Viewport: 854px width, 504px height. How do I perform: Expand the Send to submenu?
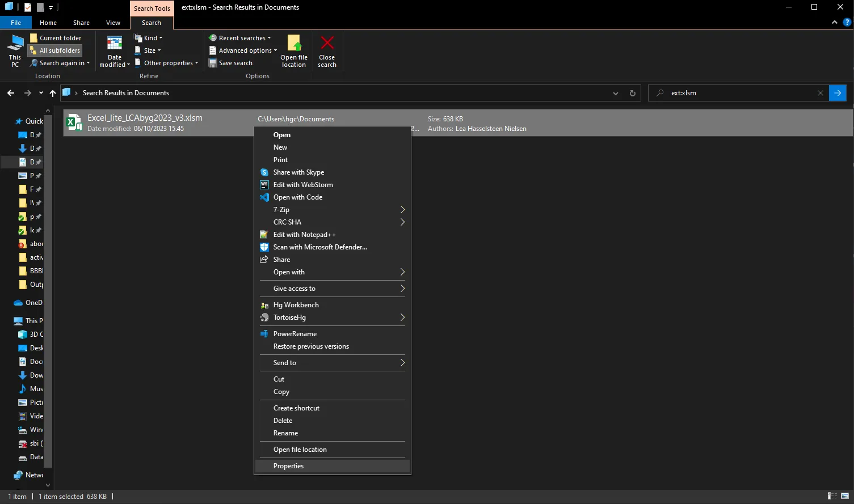(333, 363)
